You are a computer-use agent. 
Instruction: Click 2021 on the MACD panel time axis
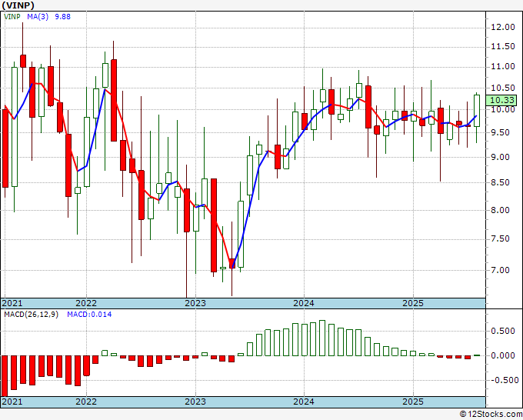point(12,402)
